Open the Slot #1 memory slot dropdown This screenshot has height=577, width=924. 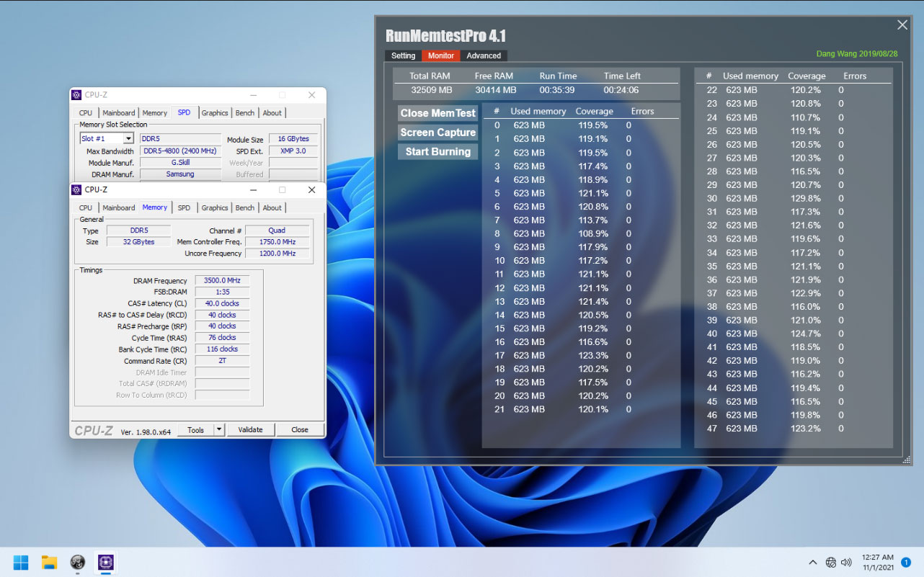105,138
